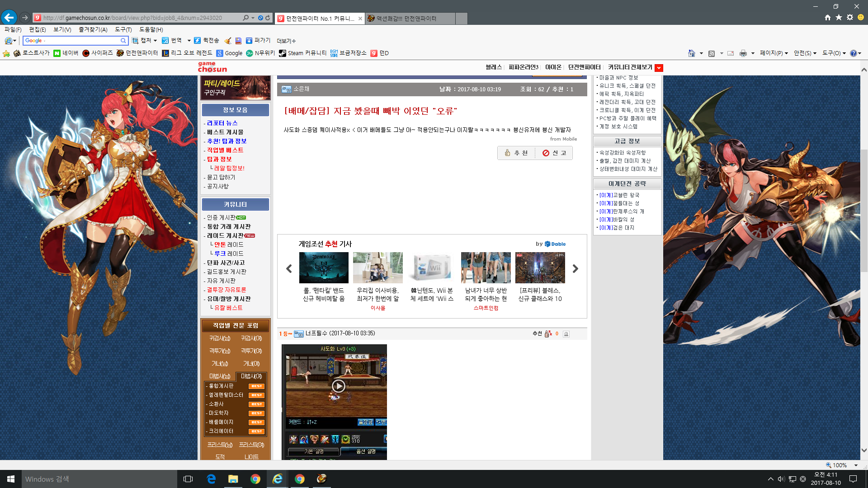Viewport: 868px width, 488px height.
Task: Open the 안톤 레이드 link
Action: 229,244
